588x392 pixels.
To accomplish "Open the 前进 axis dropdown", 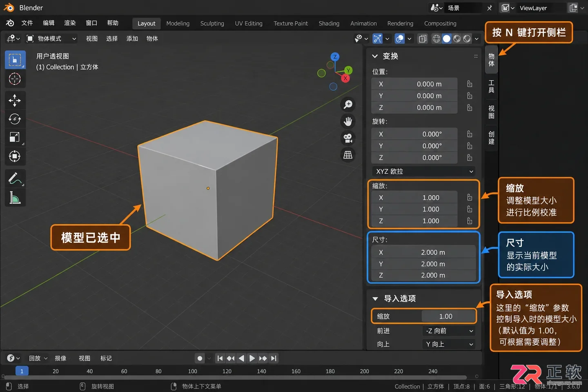I will 449,331.
